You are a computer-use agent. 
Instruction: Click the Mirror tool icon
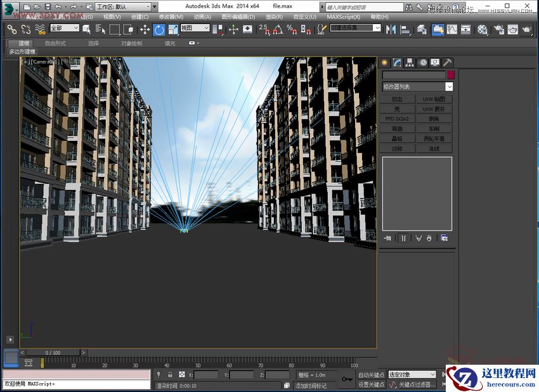(x=391, y=30)
